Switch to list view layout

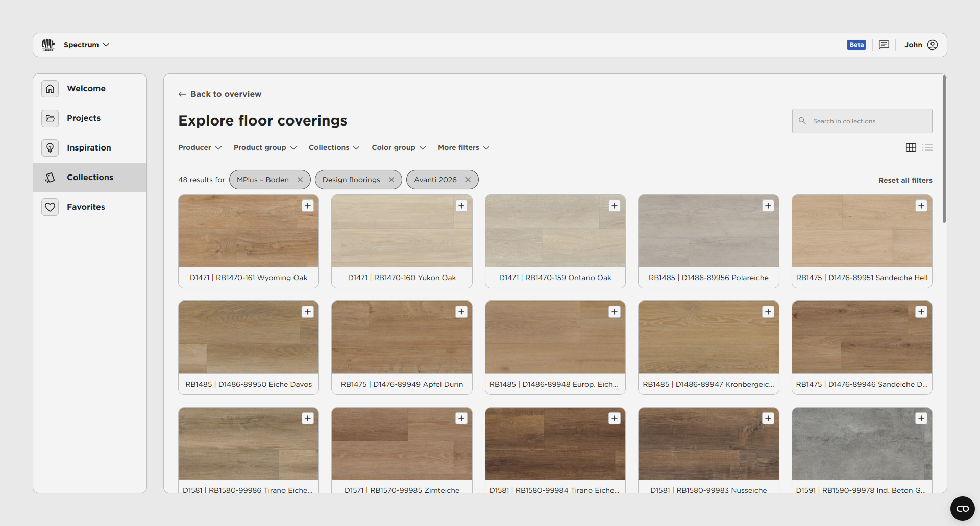(x=927, y=147)
